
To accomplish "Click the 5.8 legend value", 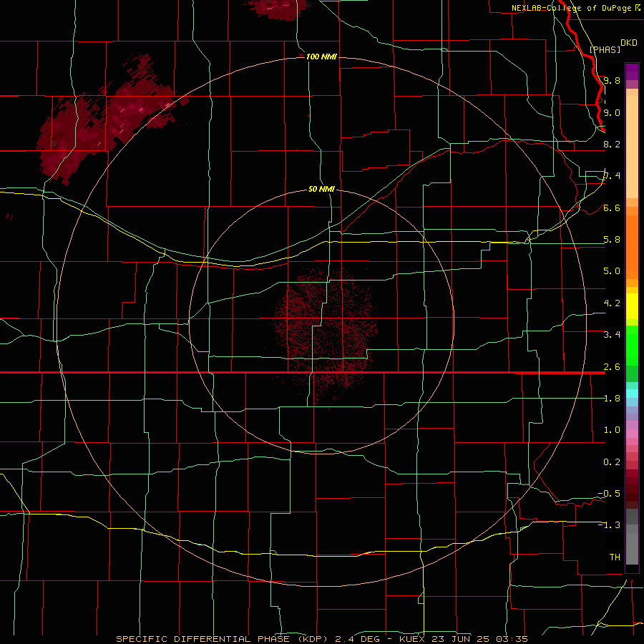I will click(612, 239).
